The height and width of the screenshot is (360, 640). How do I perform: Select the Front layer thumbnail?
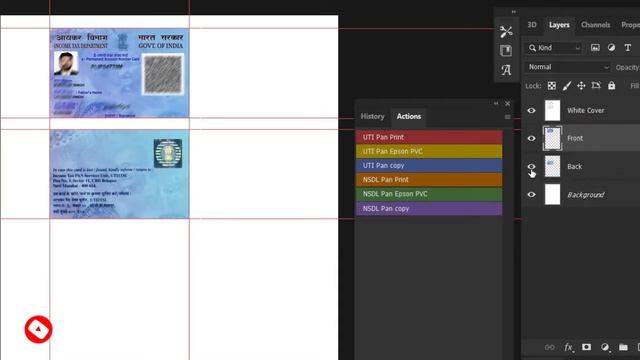click(552, 138)
